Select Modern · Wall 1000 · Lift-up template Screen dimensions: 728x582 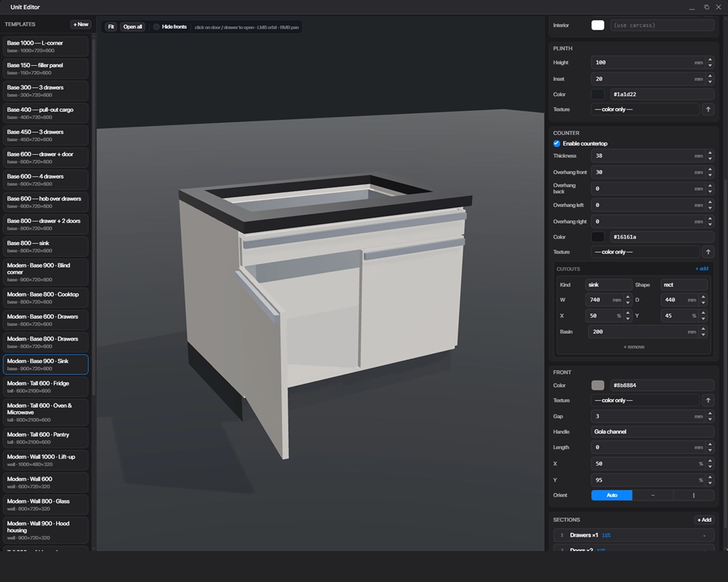45,460
